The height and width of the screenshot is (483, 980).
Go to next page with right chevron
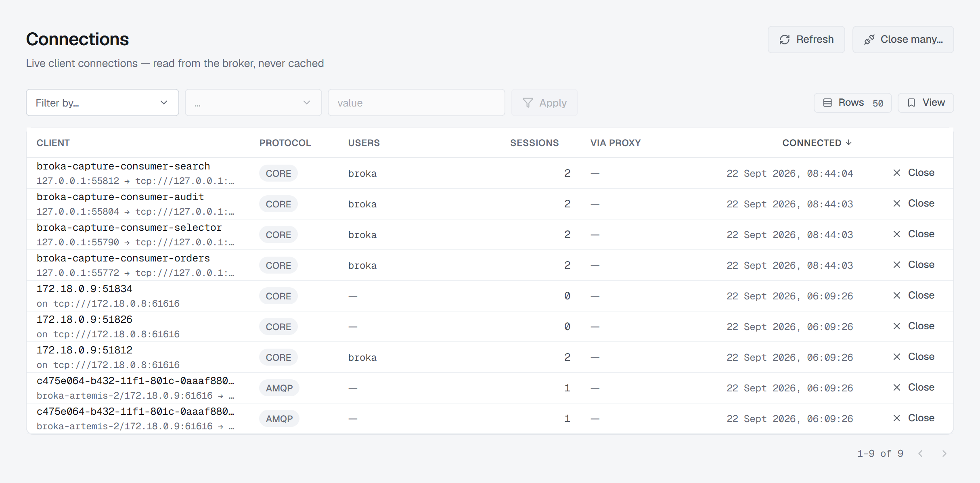click(944, 454)
